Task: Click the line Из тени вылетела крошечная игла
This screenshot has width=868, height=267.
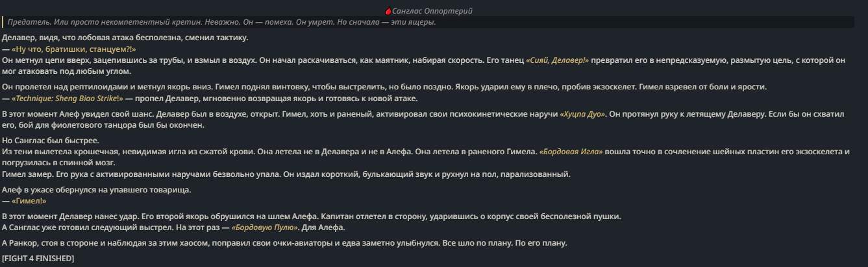Action: point(426,157)
